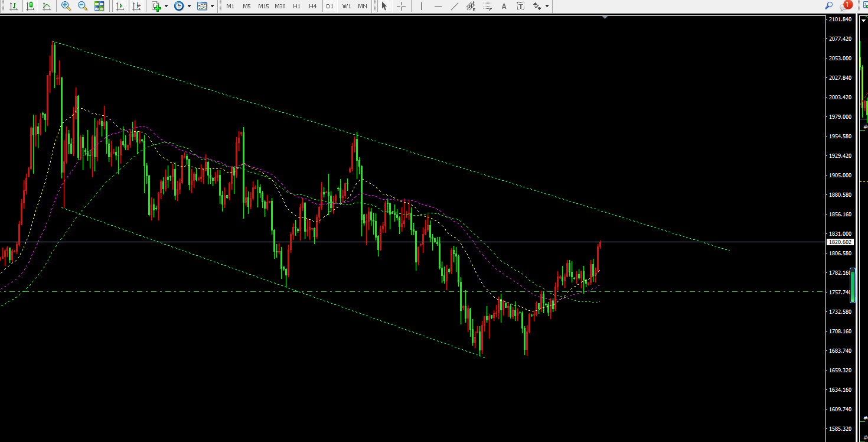
Task: Click the 1708.160 price scale label
Action: coord(840,331)
